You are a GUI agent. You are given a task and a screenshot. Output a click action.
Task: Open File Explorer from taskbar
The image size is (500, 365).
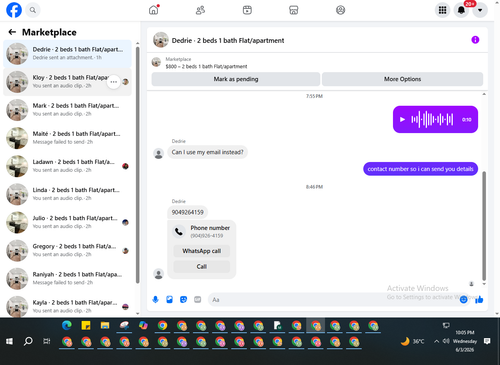click(x=105, y=325)
